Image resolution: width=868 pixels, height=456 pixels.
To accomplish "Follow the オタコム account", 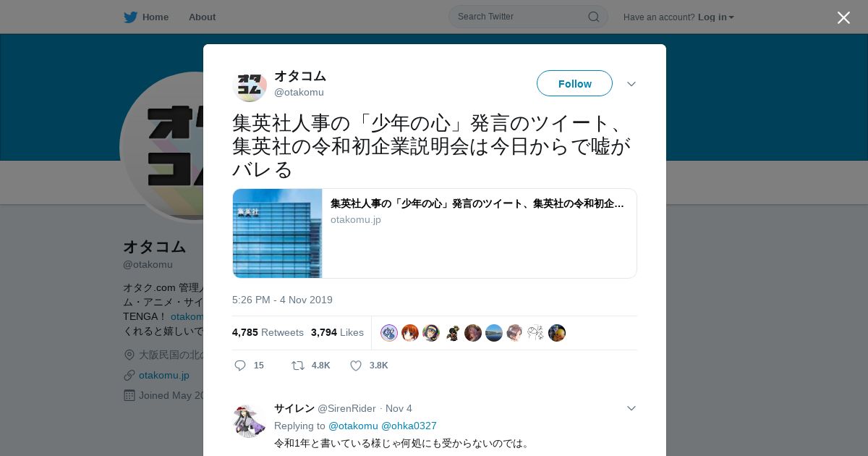I will tap(574, 83).
